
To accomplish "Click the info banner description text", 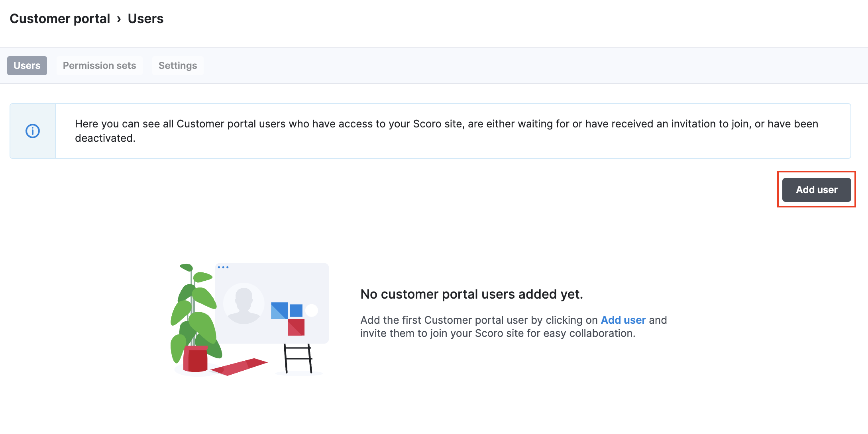I will click(446, 131).
